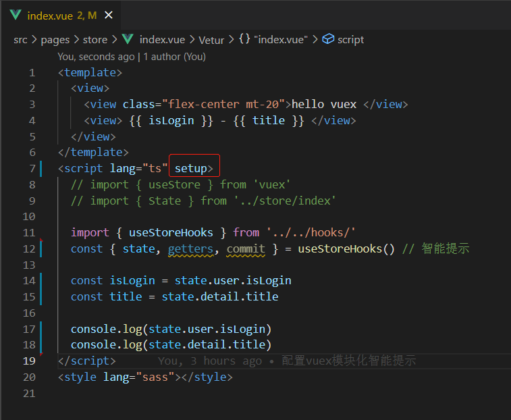
Task: Click state.detail.title on line 15
Action: click(x=220, y=296)
